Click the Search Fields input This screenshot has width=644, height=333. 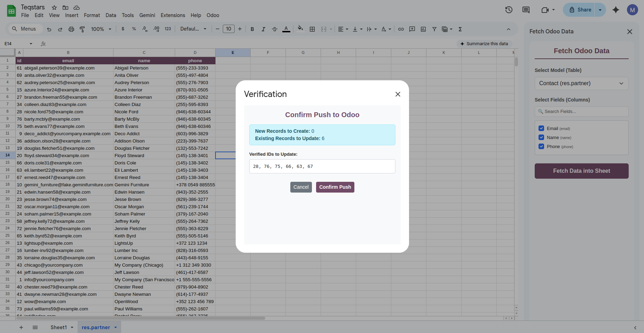click(581, 112)
